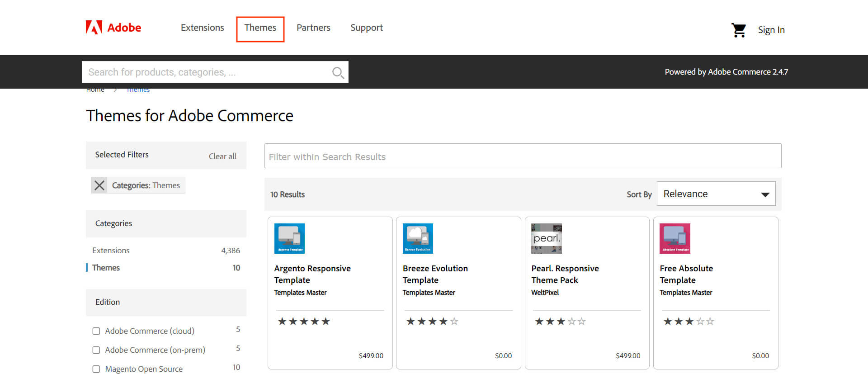Open Partners in top navigation
868x374 pixels.
[313, 28]
